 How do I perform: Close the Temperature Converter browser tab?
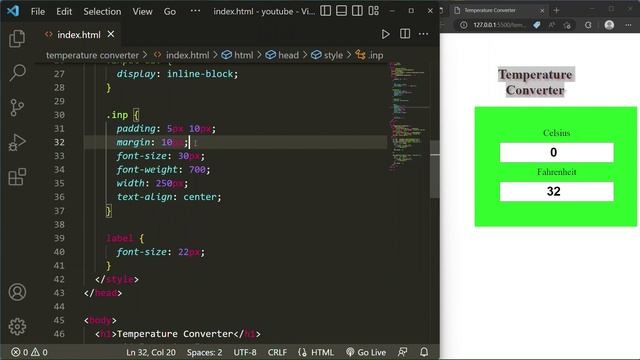click(x=542, y=11)
